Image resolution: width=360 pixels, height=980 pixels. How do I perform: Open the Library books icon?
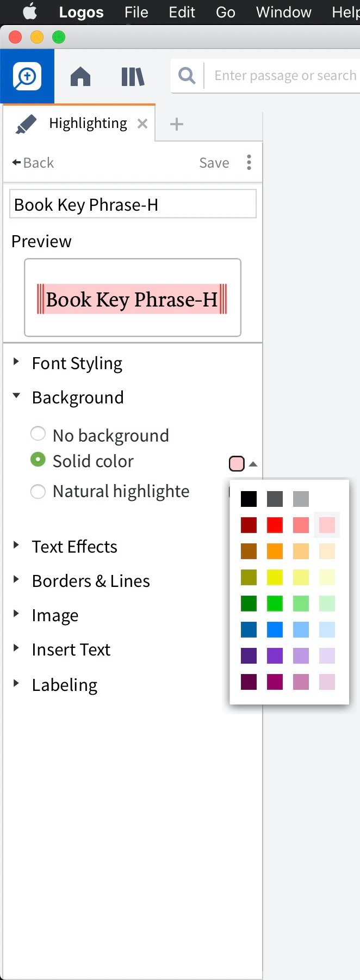tap(133, 76)
